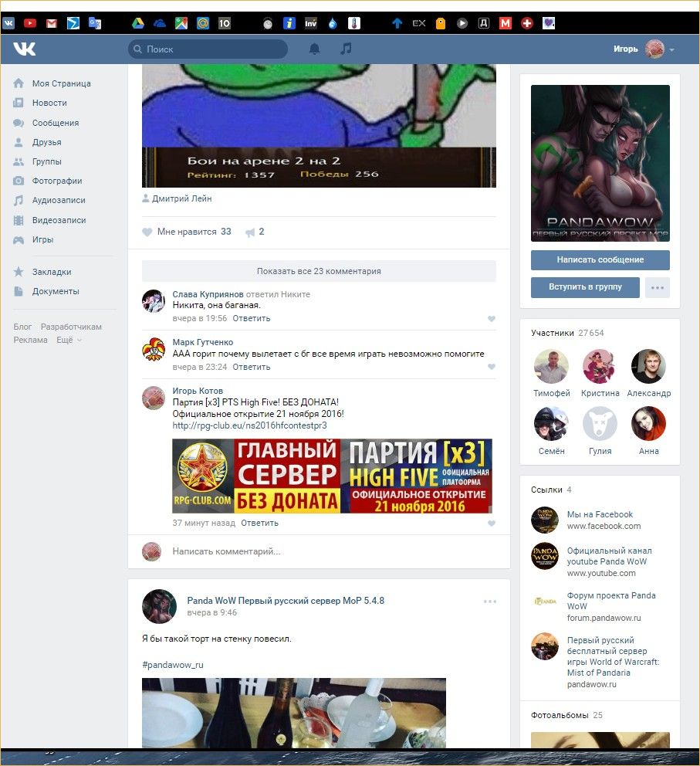Image resolution: width=700 pixels, height=766 pixels.
Task: Open Участники members list heading
Action: (x=552, y=333)
